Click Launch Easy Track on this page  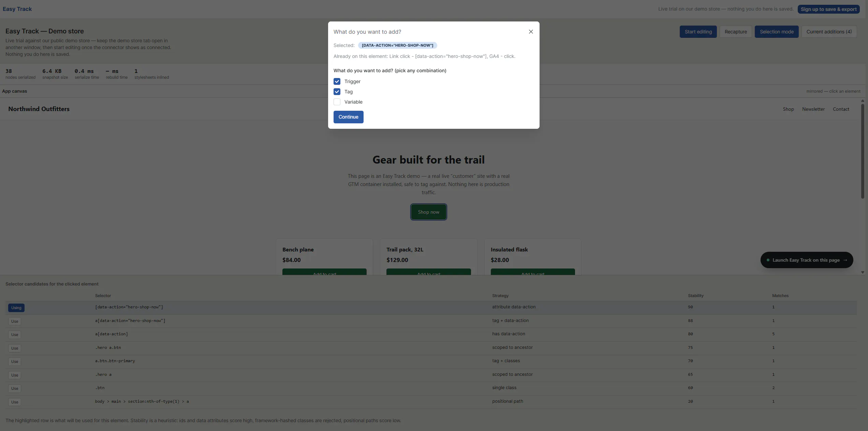pyautogui.click(x=807, y=260)
